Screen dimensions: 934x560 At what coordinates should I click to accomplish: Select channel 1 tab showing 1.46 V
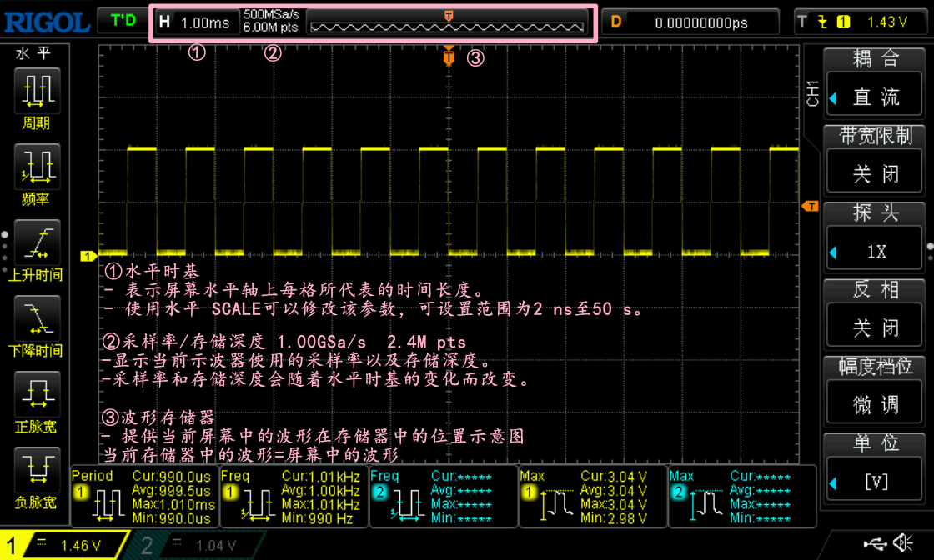coord(64,544)
